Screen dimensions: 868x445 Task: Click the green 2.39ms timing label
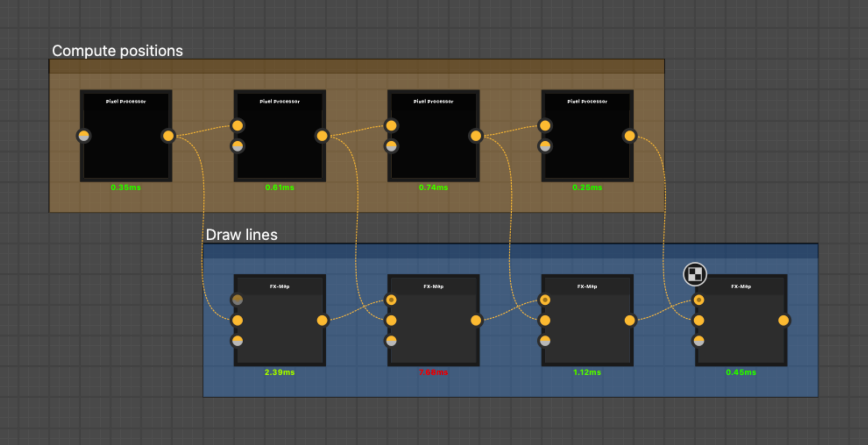point(279,372)
